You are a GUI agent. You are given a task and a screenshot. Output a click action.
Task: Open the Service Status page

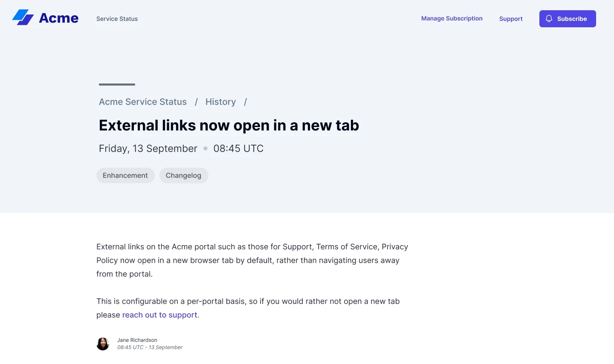click(117, 19)
